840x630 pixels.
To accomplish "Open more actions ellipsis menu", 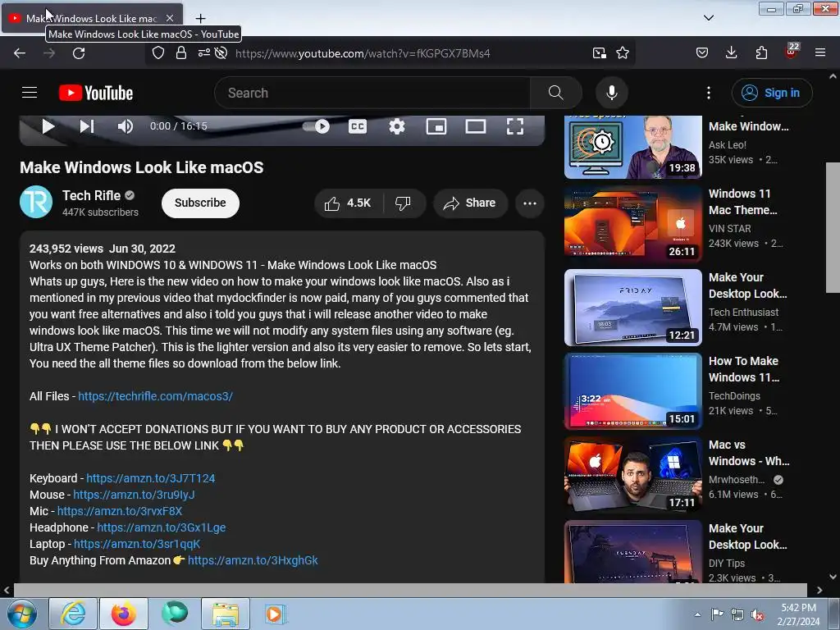I will (530, 203).
